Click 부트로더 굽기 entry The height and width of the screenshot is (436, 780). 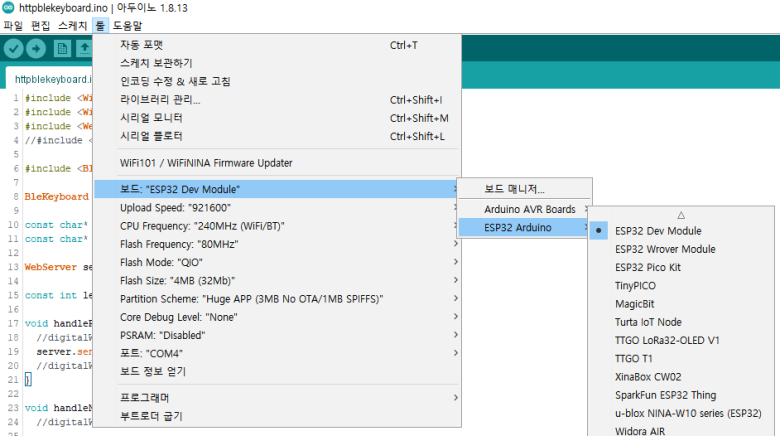click(277, 416)
